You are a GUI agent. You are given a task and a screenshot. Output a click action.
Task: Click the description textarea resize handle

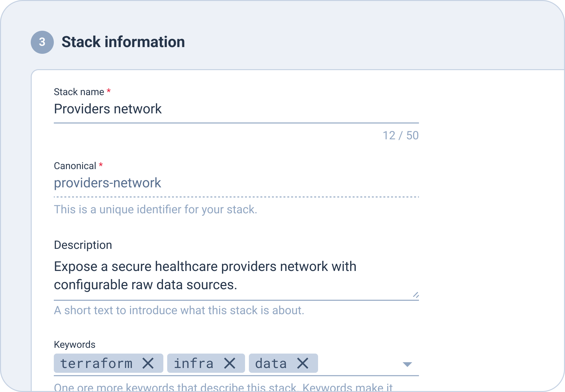pyautogui.click(x=416, y=295)
